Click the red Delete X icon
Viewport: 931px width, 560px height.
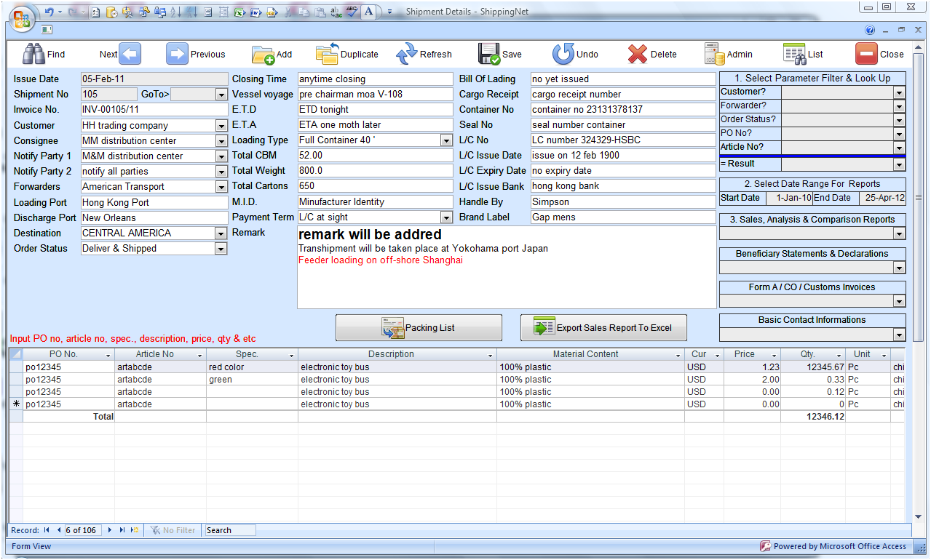638,55
